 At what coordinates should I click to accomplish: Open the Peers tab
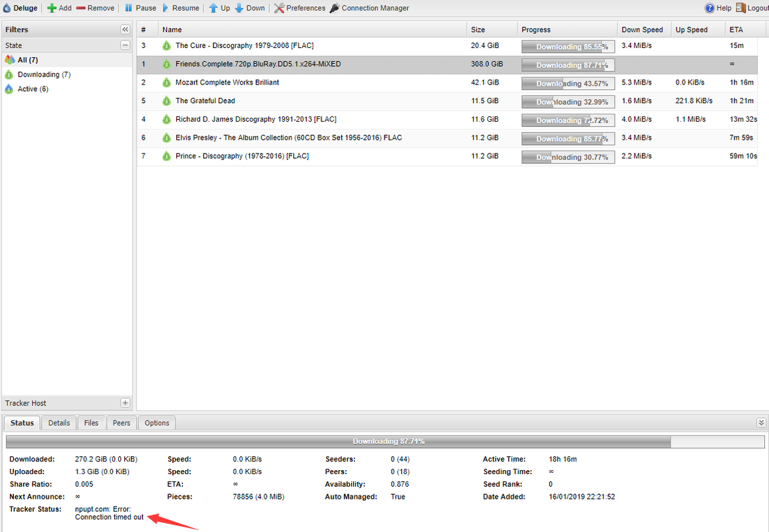(x=121, y=423)
